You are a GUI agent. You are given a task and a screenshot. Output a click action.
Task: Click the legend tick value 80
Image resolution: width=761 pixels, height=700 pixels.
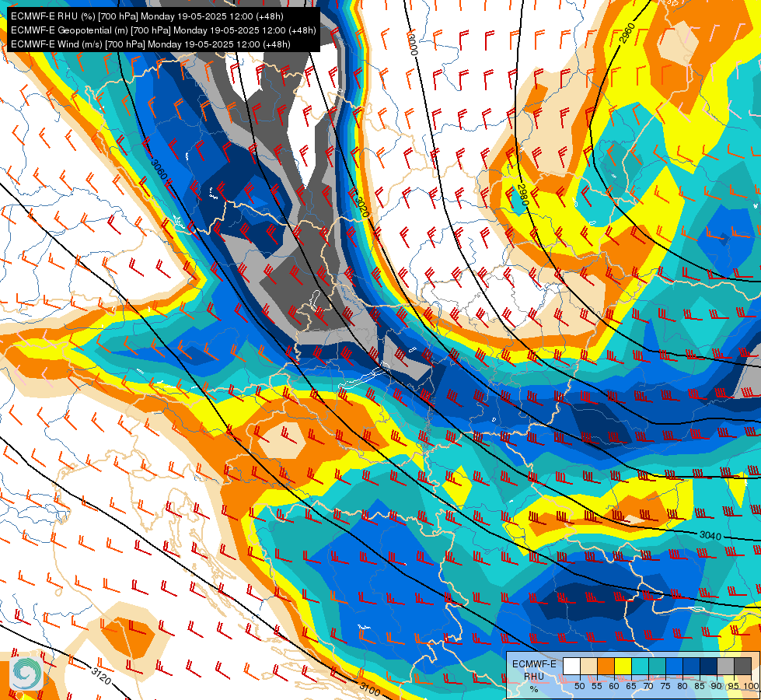click(x=682, y=686)
